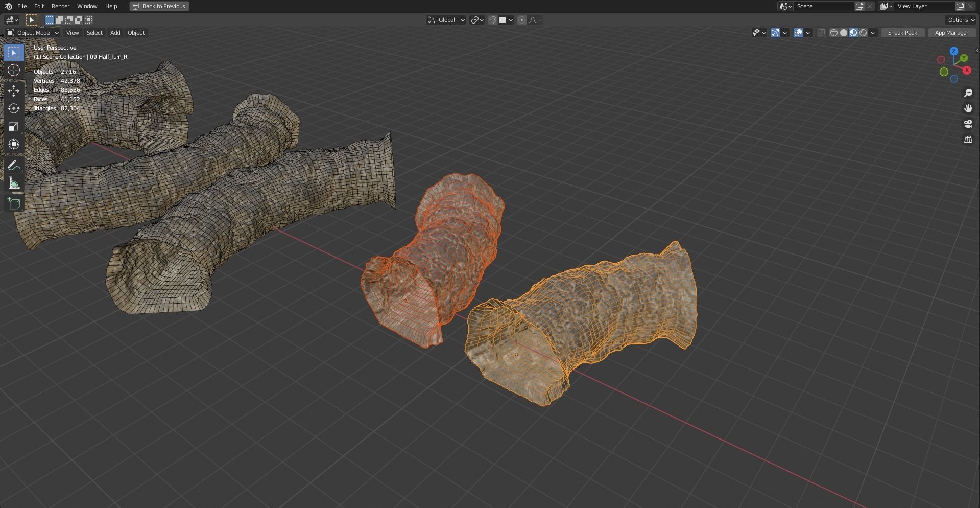The width and height of the screenshot is (980, 508).
Task: Switch perspective/orthographic with the grid icon
Action: click(x=968, y=139)
